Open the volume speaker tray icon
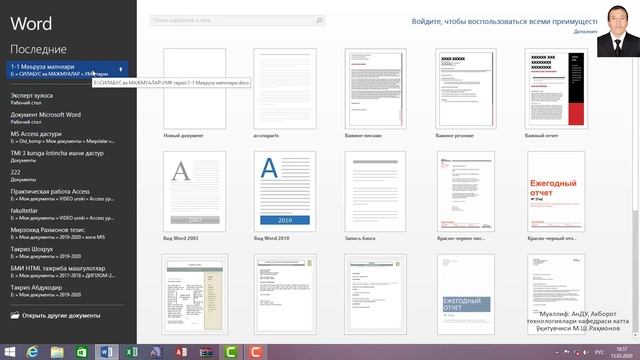This screenshot has width=640, height=360. (586, 352)
